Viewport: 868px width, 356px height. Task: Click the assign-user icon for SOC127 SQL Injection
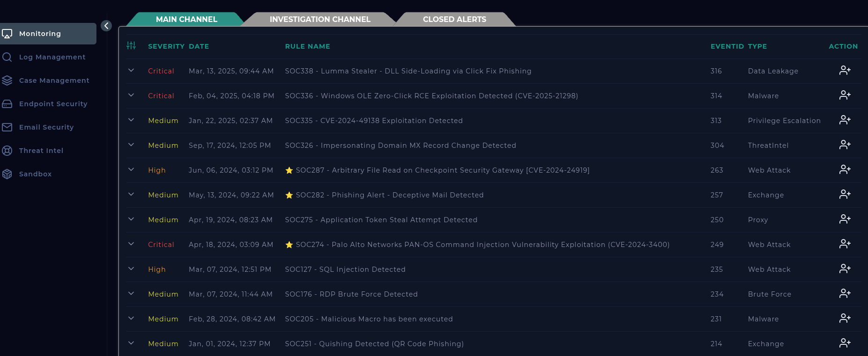point(845,269)
